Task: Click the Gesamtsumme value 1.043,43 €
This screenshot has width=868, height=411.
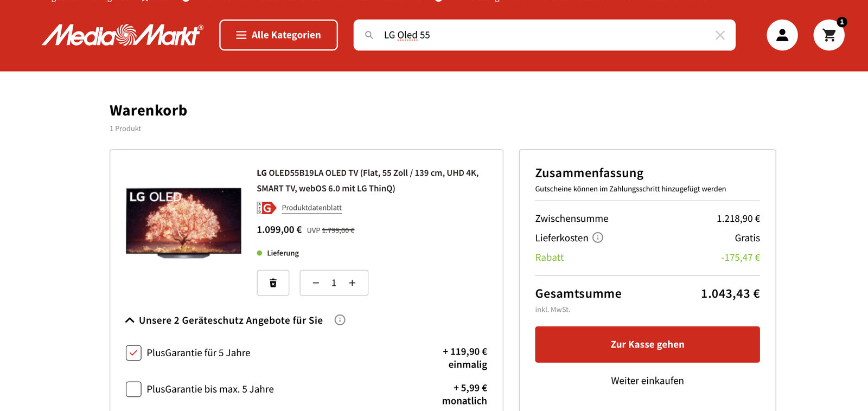Action: coord(730,294)
